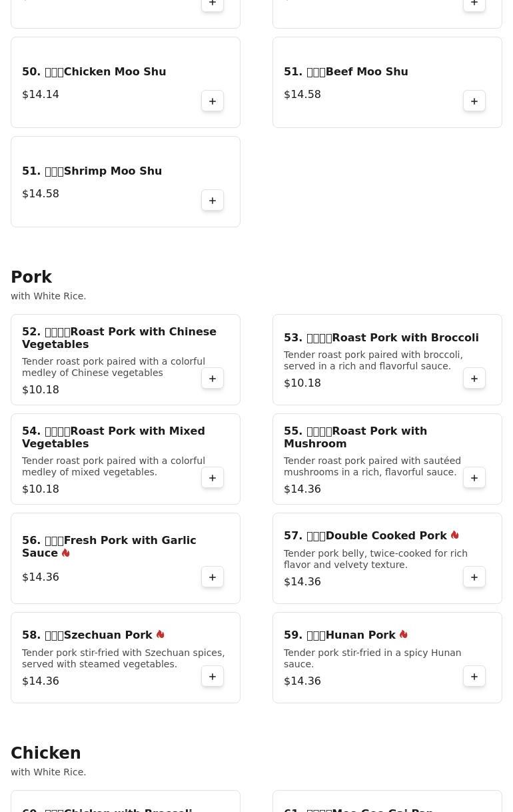Open Beef Moo Shu item title
Image resolution: width=513 pixels, height=812 pixels.
[346, 72]
